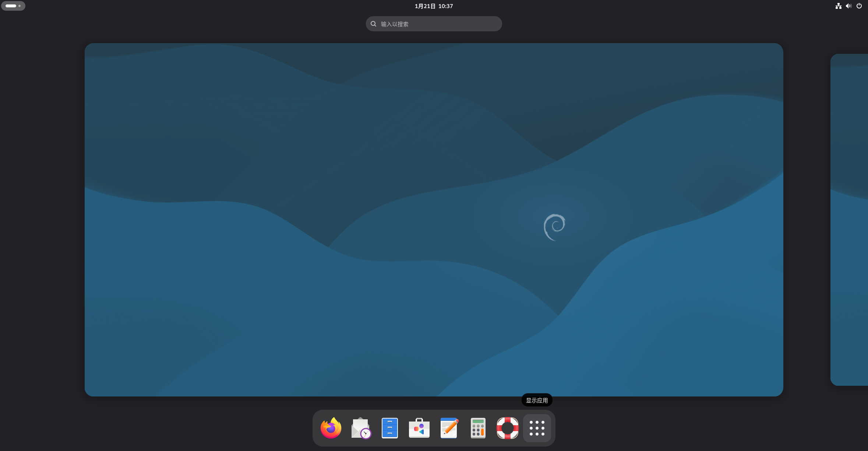Viewport: 868px width, 451px height.
Task: Open Evolution mail and calendar app
Action: 360,428
